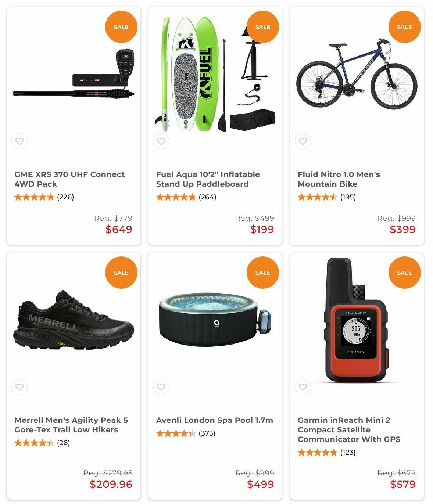Screen dimensions: 433x504
Task: Open Garmin inReach Mini 2 product title
Action: (x=349, y=430)
